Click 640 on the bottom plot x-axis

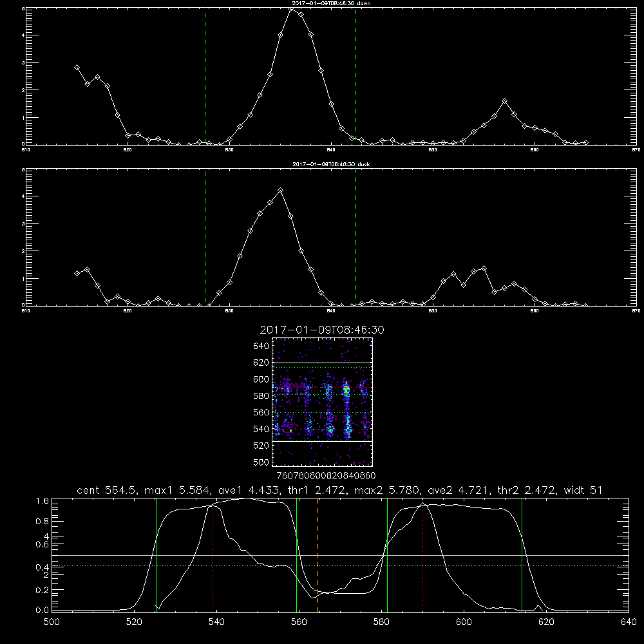[629, 621]
